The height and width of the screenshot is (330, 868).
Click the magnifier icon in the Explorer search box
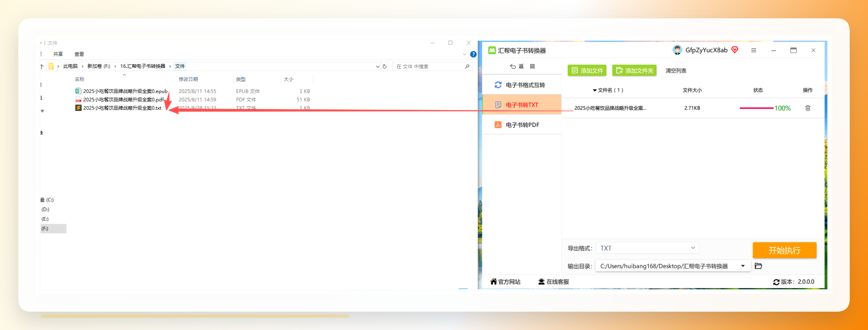coord(467,67)
